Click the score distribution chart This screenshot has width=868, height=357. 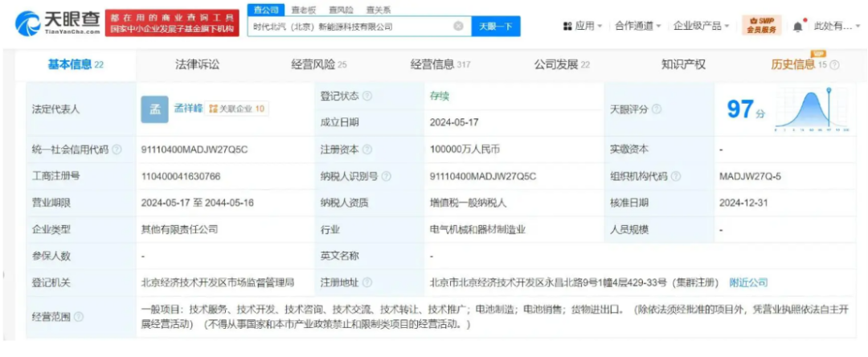click(812, 109)
